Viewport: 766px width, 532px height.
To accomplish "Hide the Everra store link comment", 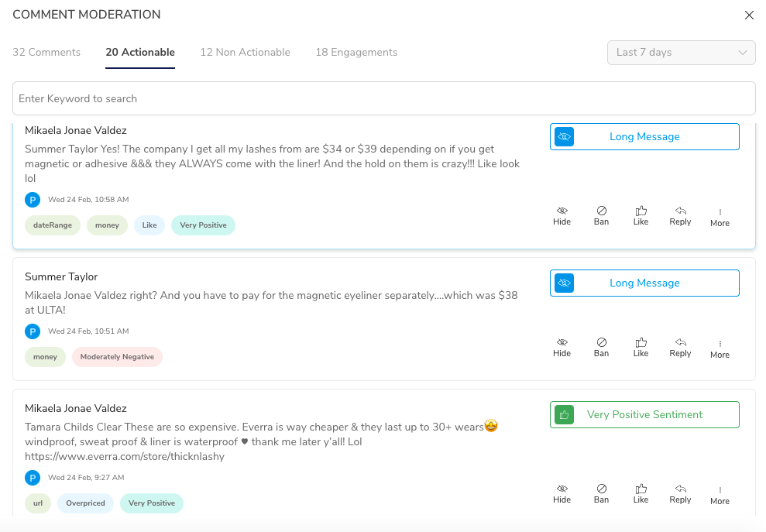I will click(x=562, y=493).
